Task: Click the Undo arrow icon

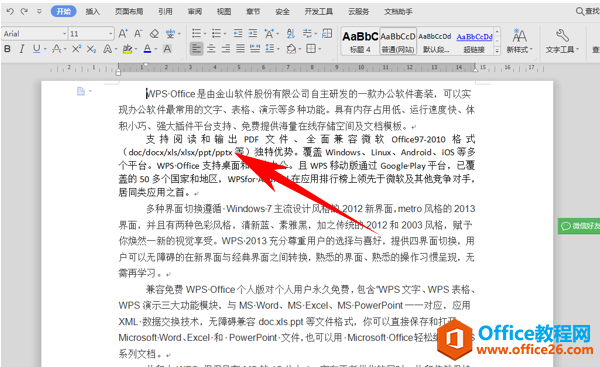Action: [10, 11]
